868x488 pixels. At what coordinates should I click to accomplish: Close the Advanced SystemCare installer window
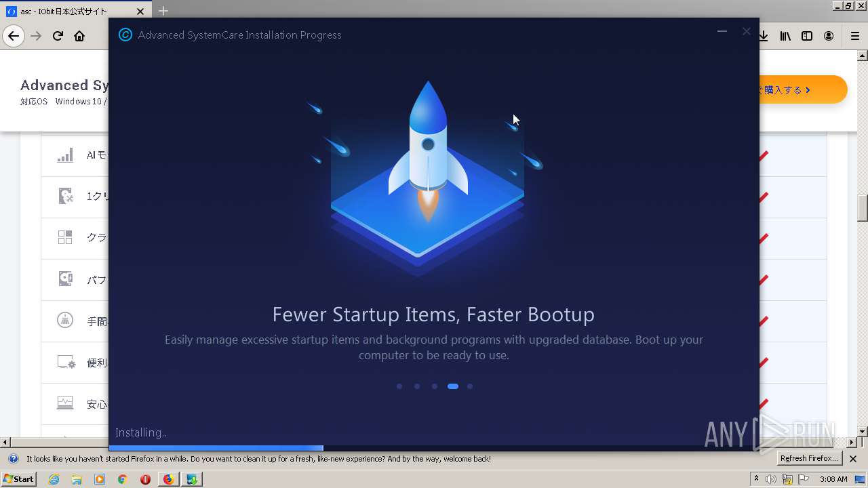coord(747,31)
